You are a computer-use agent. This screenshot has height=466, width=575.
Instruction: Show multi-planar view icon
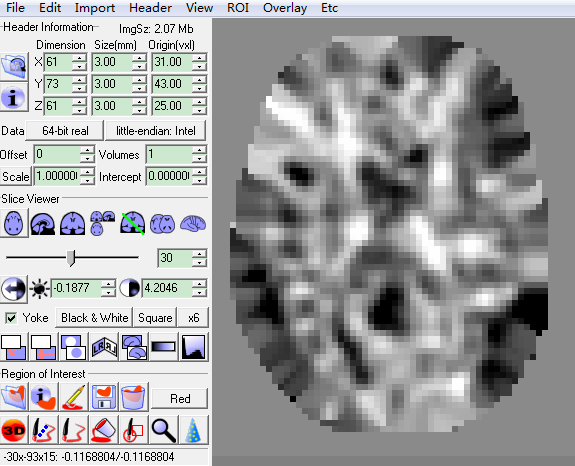[x=102, y=223]
